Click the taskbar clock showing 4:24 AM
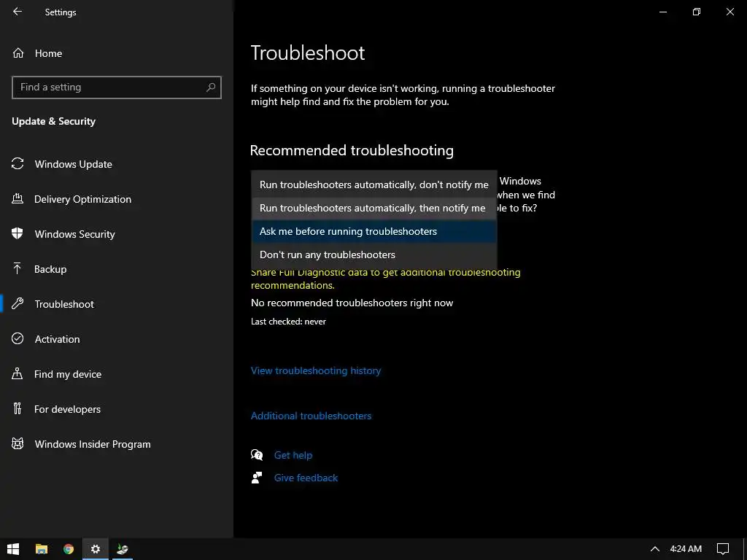The width and height of the screenshot is (747, 560). (686, 549)
